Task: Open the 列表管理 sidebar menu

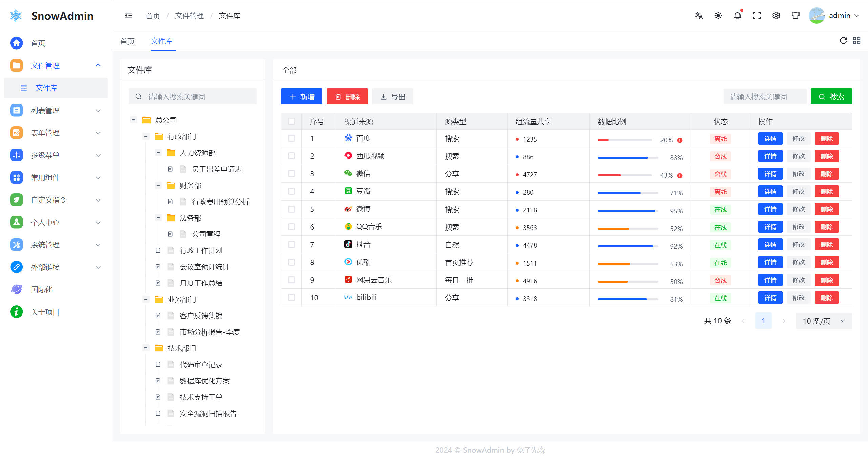Action: click(56, 110)
